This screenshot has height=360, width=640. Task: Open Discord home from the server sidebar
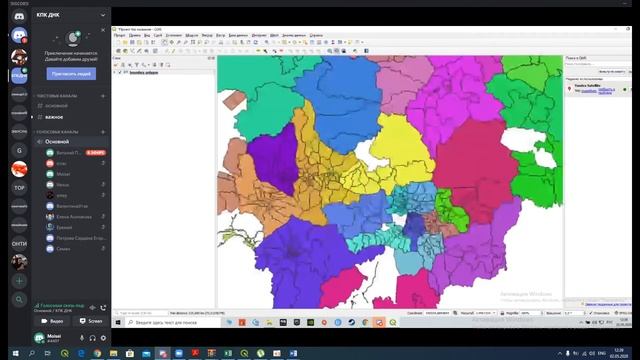click(19, 17)
